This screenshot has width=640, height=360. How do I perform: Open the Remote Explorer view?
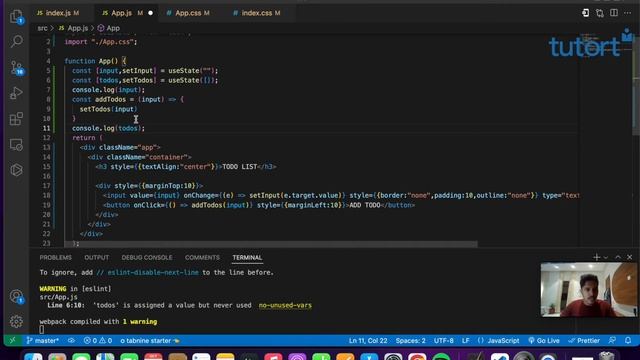point(16,144)
